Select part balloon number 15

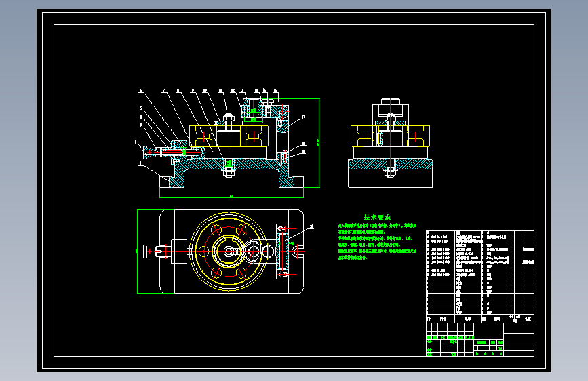(264, 90)
